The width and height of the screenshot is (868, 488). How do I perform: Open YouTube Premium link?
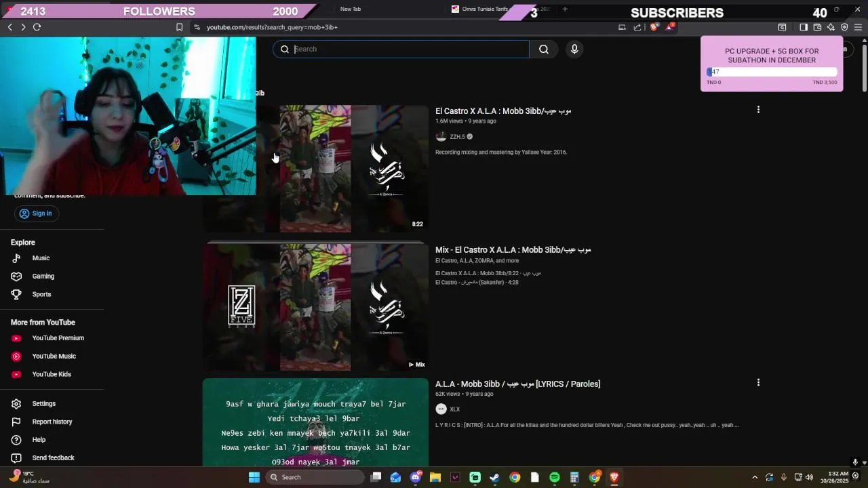(x=58, y=338)
